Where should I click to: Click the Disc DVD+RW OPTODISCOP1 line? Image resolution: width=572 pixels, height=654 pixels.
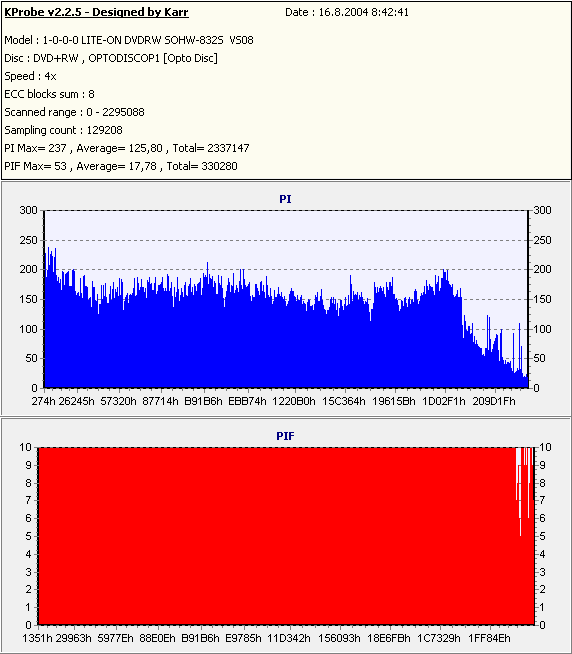[x=111, y=58]
